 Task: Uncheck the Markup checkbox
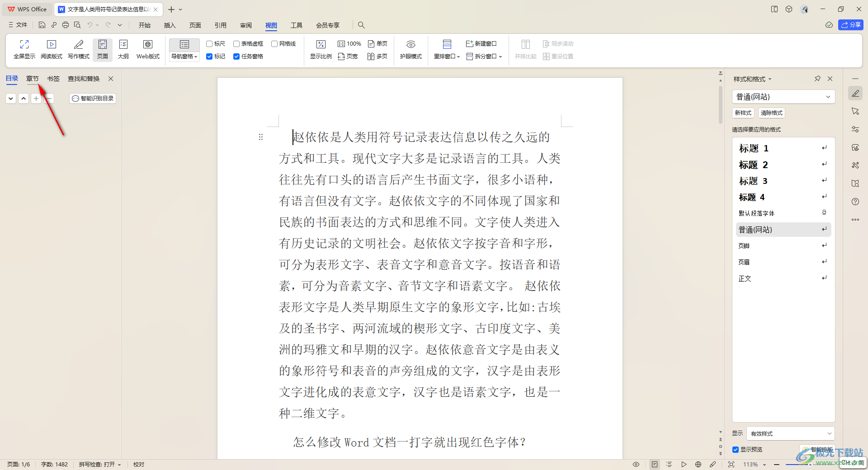point(209,56)
